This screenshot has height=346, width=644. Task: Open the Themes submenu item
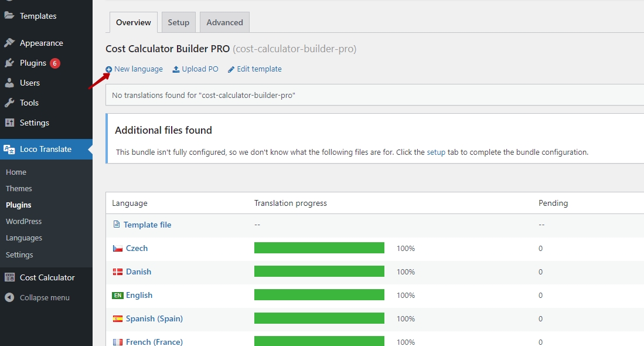click(19, 189)
